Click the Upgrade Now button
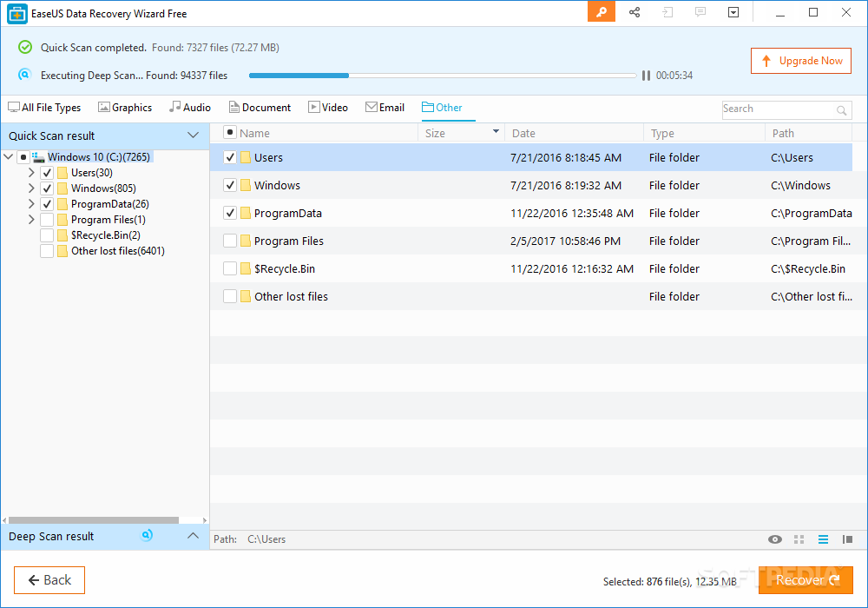 pos(801,61)
